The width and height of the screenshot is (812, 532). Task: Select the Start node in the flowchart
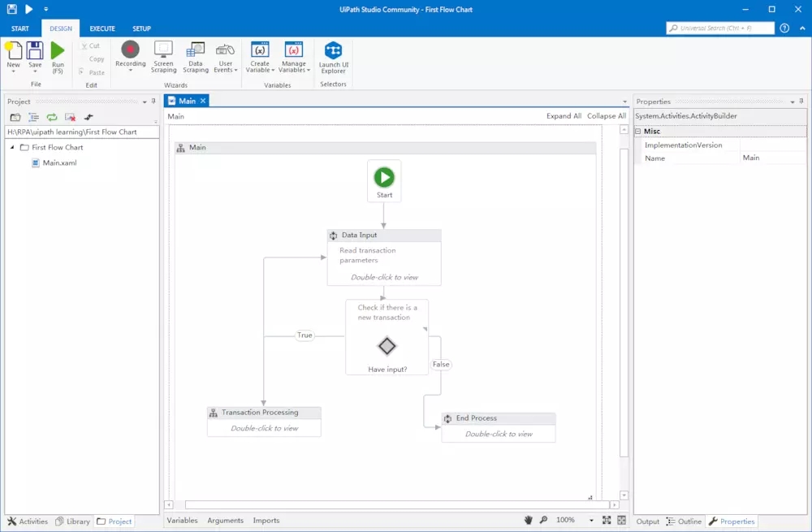pyautogui.click(x=384, y=181)
